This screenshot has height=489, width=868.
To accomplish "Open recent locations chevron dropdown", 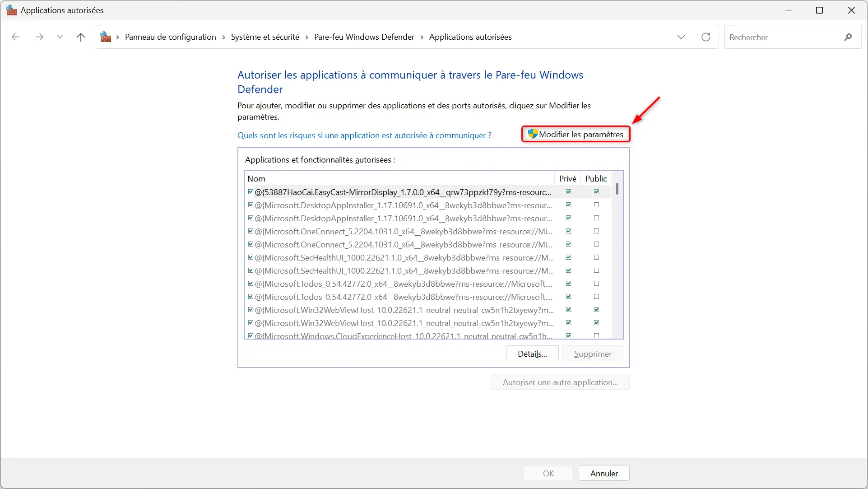I will 60,37.
